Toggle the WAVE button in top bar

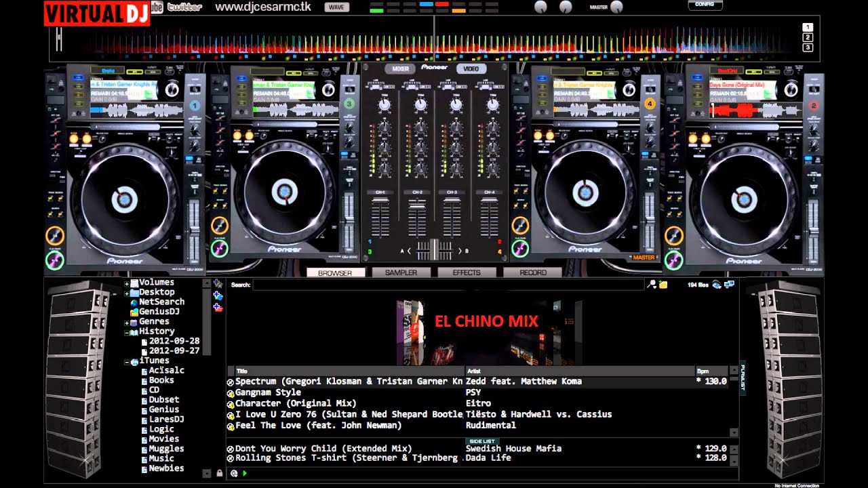(336, 7)
